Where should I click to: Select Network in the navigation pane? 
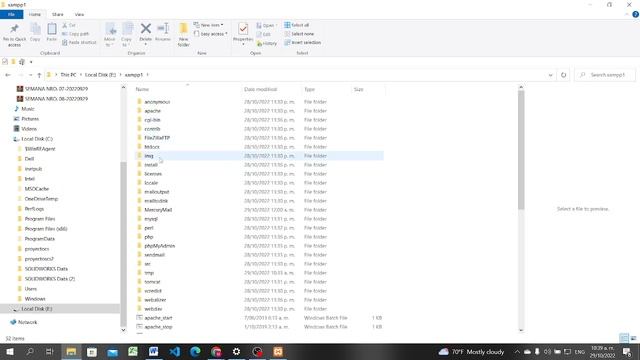click(27, 322)
